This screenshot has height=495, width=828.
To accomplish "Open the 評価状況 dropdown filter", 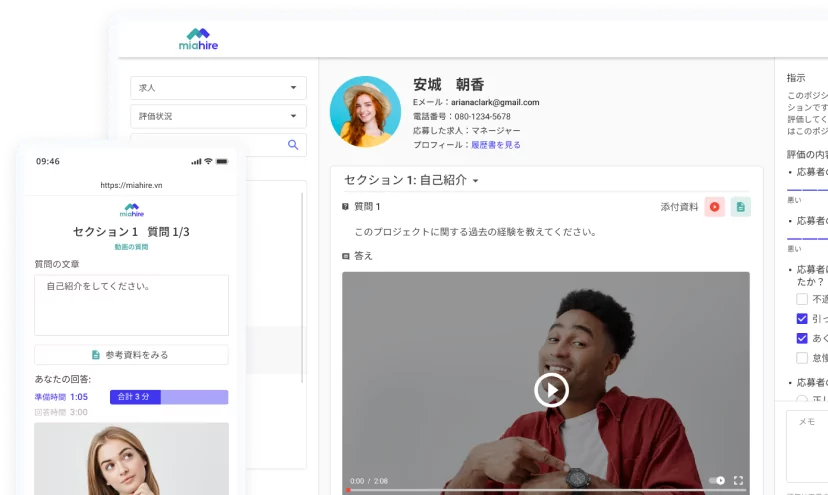I will 218,116.
